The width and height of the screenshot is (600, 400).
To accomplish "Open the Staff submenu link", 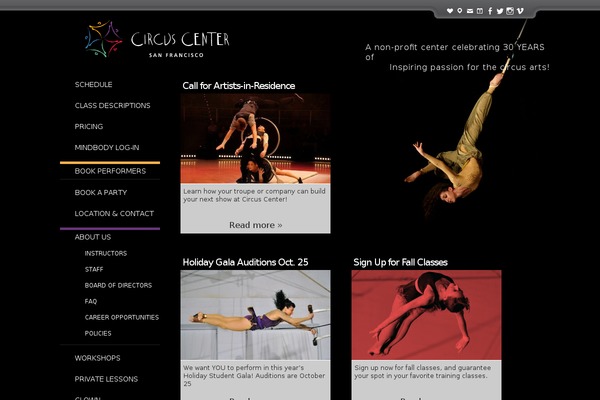I will click(94, 269).
